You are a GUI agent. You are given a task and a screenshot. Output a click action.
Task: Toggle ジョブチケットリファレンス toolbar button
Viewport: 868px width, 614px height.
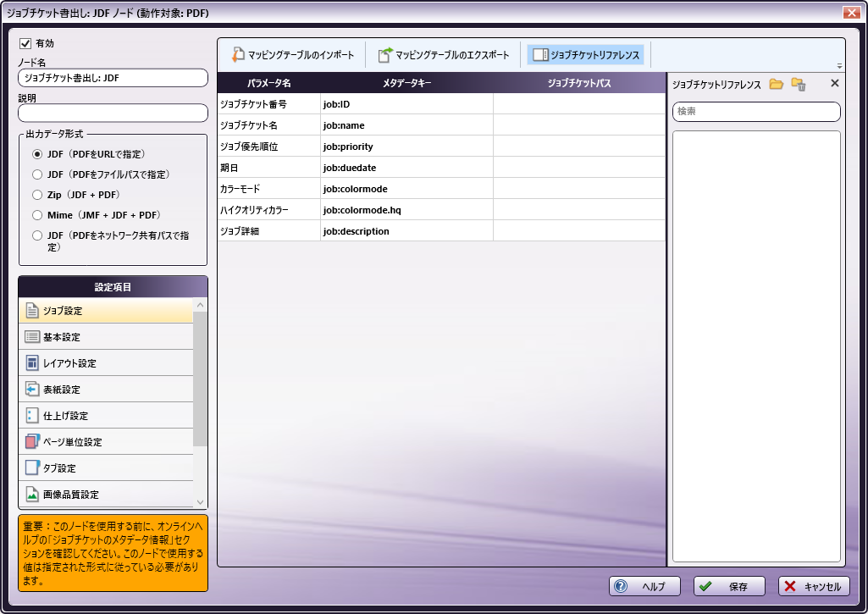(586, 54)
